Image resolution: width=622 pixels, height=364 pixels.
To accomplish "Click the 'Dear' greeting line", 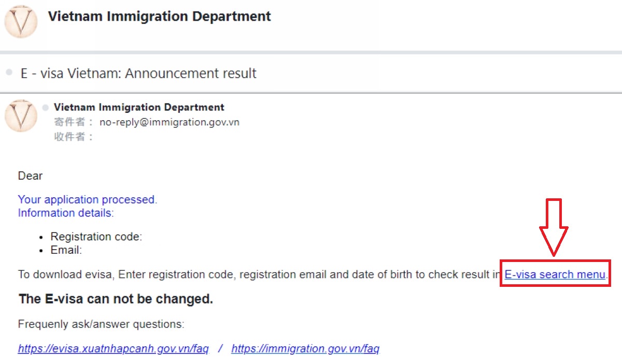I will pyautogui.click(x=31, y=176).
